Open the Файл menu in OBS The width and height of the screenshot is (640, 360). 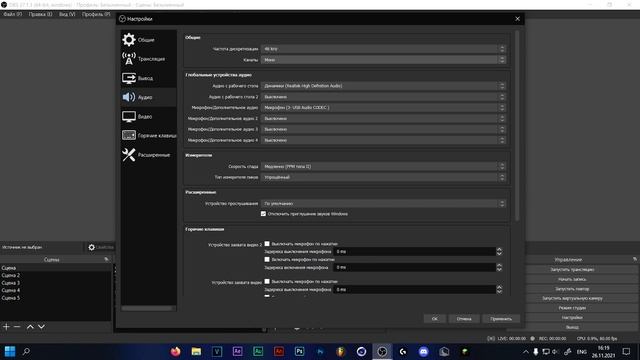(13, 14)
